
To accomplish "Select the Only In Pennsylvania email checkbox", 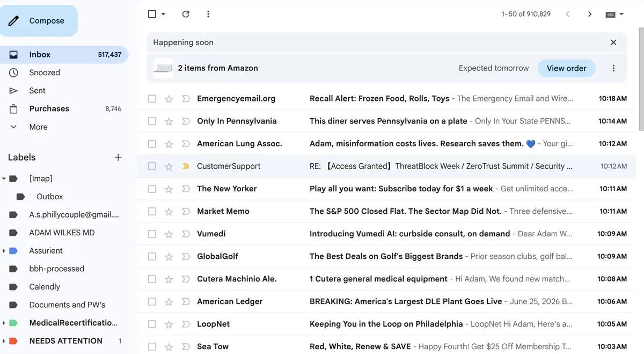I will [152, 121].
